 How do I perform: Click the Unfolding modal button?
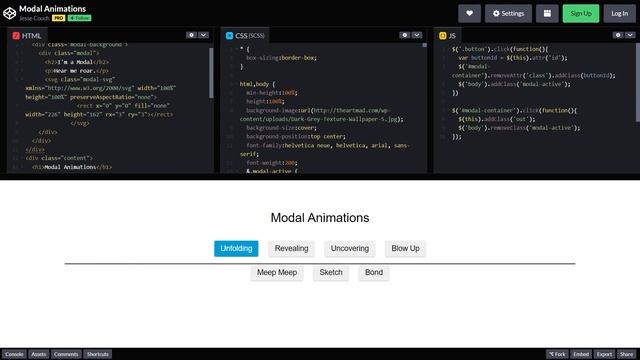pyautogui.click(x=236, y=249)
